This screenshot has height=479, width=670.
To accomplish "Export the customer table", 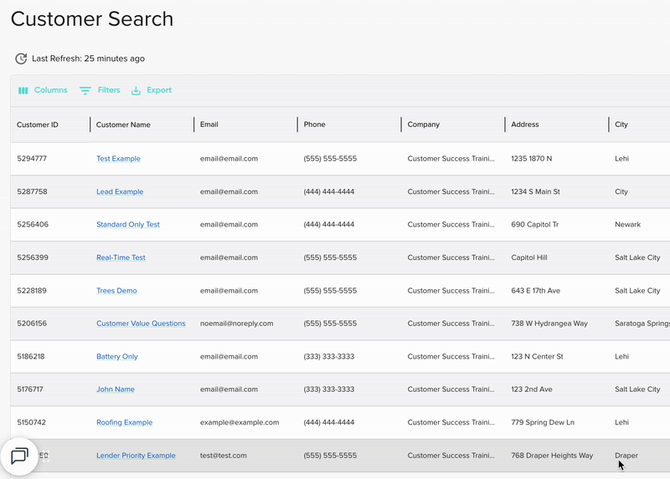I will coord(151,90).
